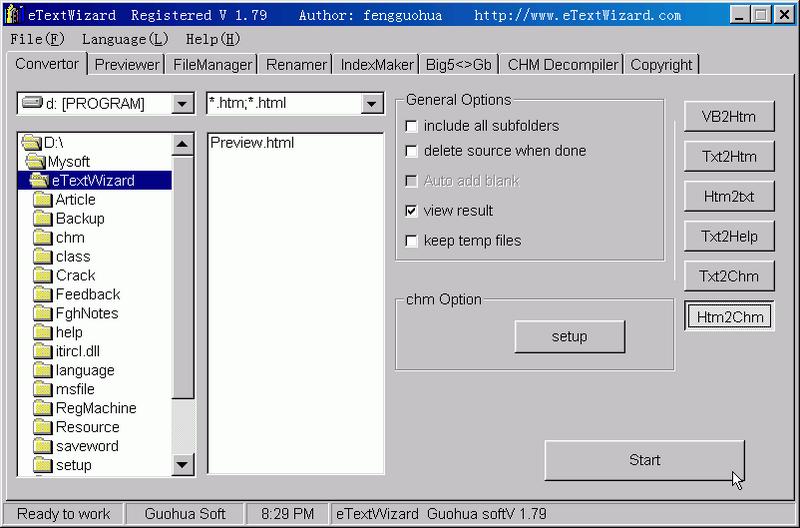Choose the Txt2Htm conversion button
Viewport: 800px width, 528px height.
(729, 157)
